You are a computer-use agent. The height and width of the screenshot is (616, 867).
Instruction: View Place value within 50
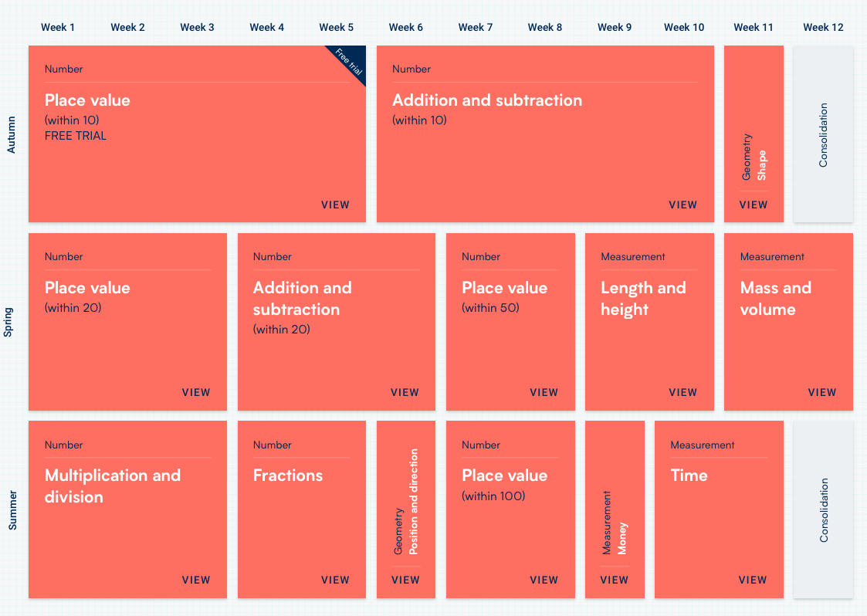pyautogui.click(x=544, y=392)
